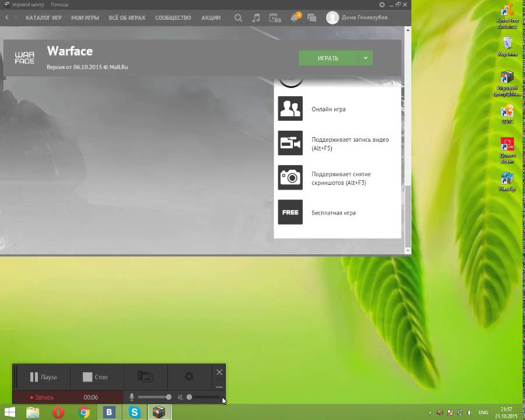Click the Warface logo
The height and width of the screenshot is (420, 525).
pyautogui.click(x=24, y=58)
